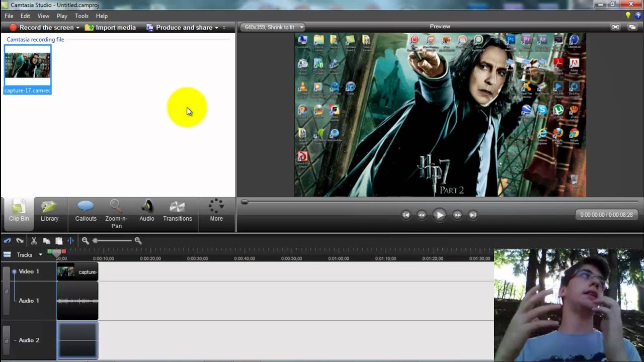
Task: Open the Transitions tab
Action: tap(178, 211)
